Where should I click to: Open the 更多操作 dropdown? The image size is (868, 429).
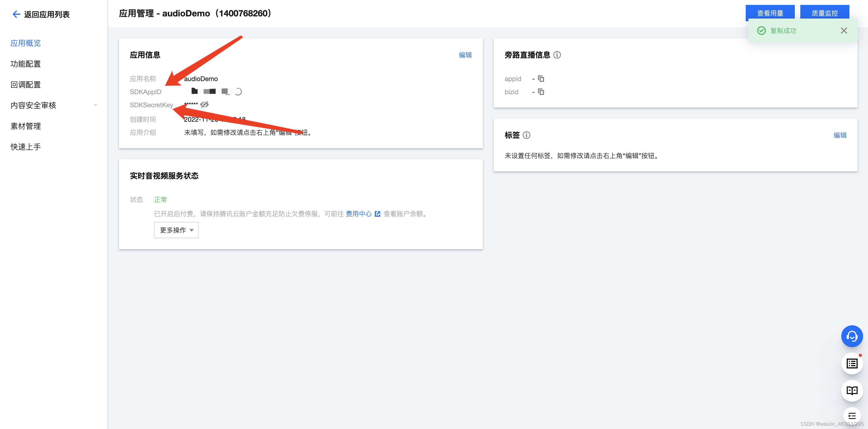click(176, 230)
